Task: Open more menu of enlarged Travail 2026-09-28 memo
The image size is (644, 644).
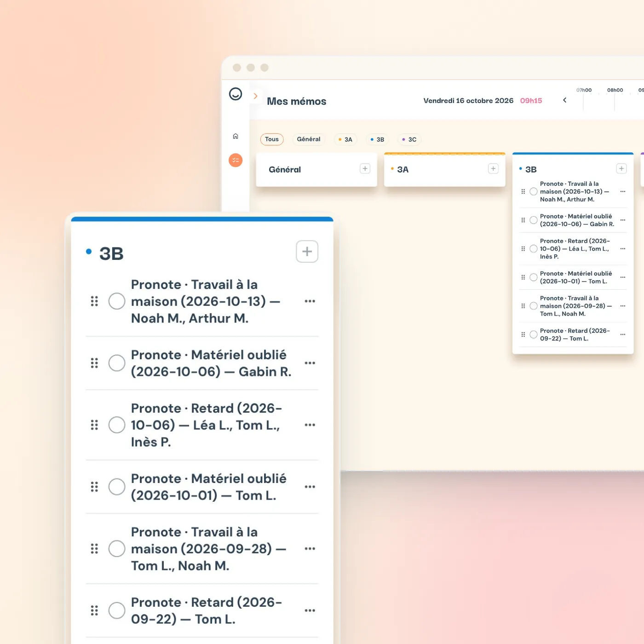Action: 310,549
